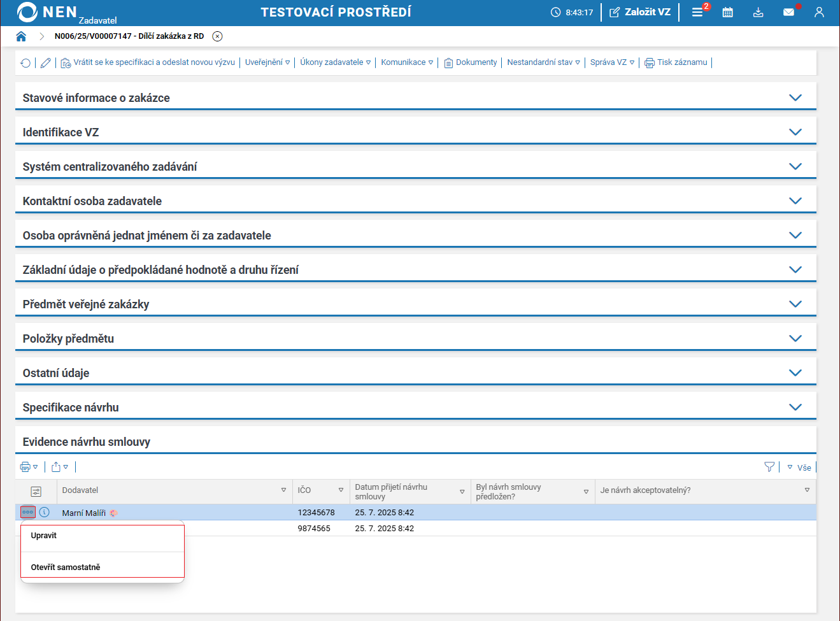Click the clock showing 8:43:17
The width and height of the screenshot is (840, 621).
pyautogui.click(x=572, y=12)
